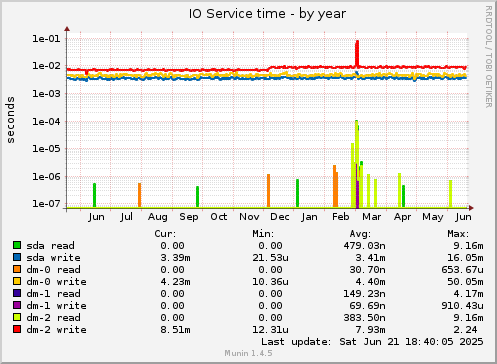Click the yellow dm-0 write legend swatch
This screenshot has height=364, width=497.
tap(17, 281)
